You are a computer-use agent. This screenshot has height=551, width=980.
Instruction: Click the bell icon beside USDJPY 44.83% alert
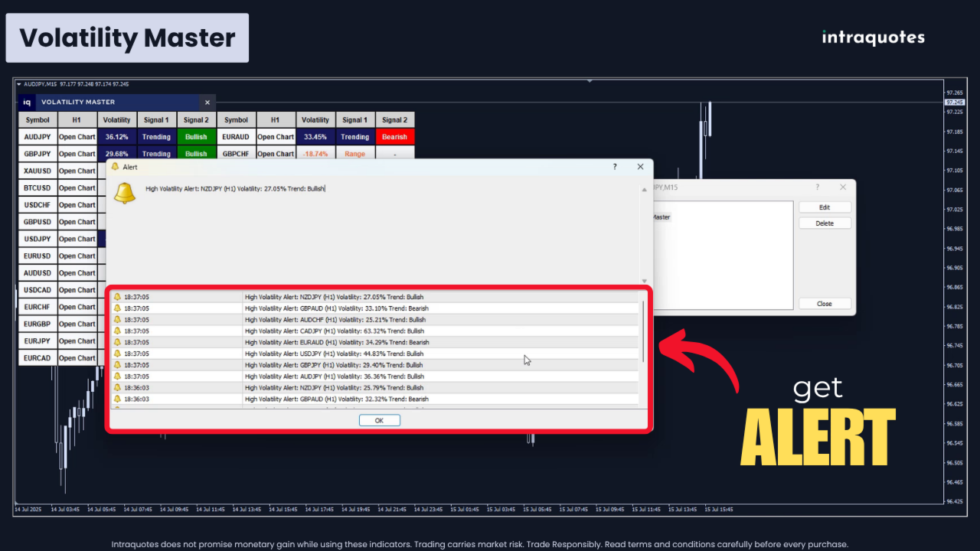[117, 354]
